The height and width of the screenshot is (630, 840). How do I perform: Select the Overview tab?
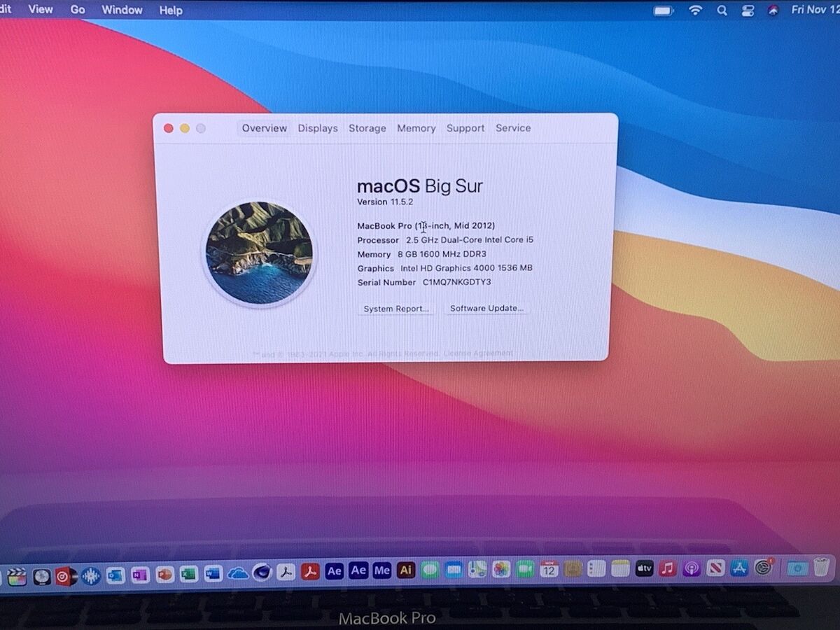(x=264, y=128)
